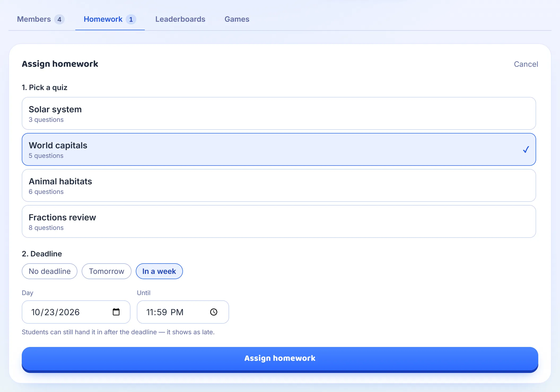Switch to the Homework tab
Image resolution: width=560 pixels, height=392 pixels.
110,19
